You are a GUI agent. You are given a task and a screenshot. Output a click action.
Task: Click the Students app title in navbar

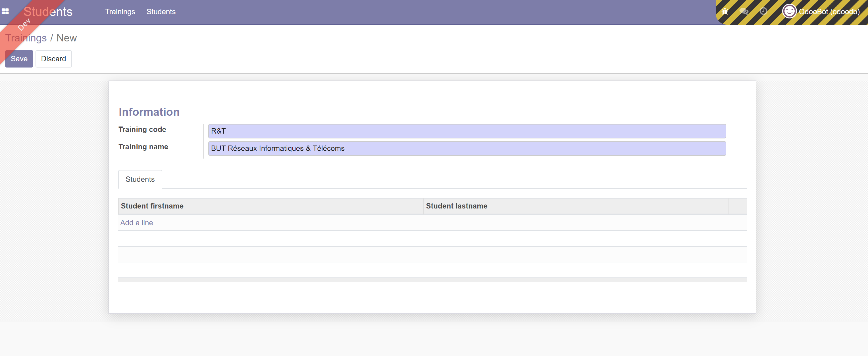[48, 11]
